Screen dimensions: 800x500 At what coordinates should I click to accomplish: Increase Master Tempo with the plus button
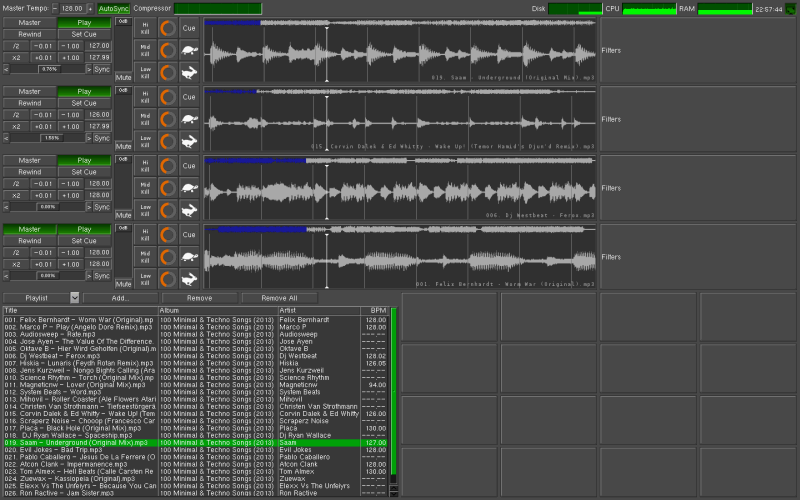90,9
